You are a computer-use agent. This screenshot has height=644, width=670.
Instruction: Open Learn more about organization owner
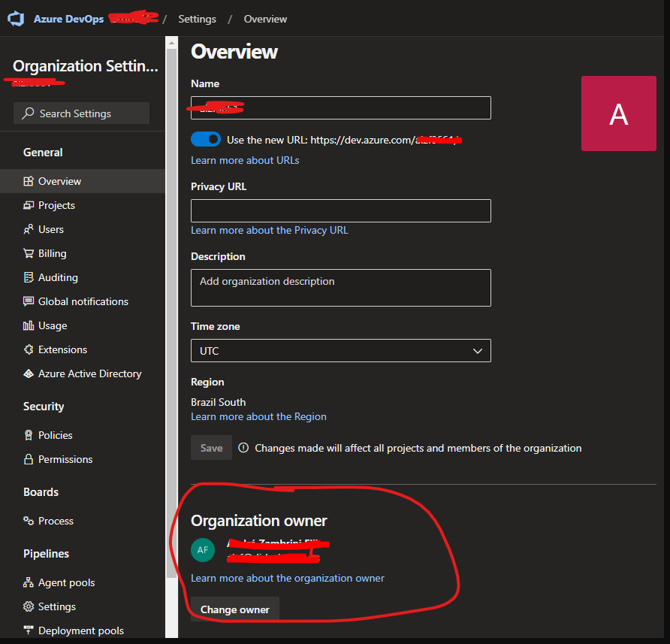[287, 578]
